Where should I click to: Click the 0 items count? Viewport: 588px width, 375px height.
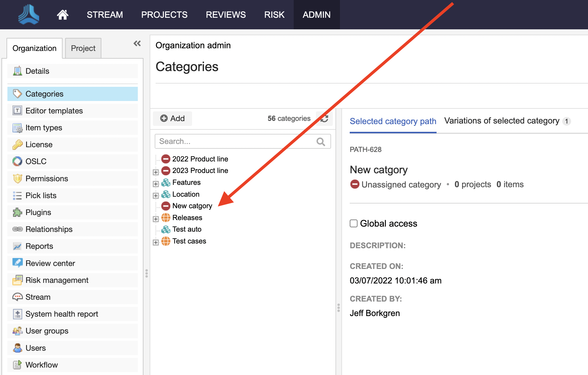pos(510,184)
